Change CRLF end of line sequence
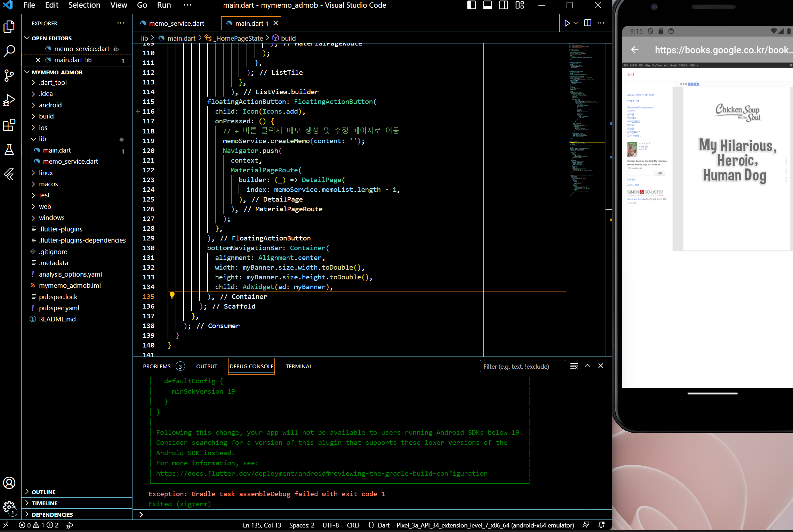Viewport: 793px width, 532px height. 353,525
